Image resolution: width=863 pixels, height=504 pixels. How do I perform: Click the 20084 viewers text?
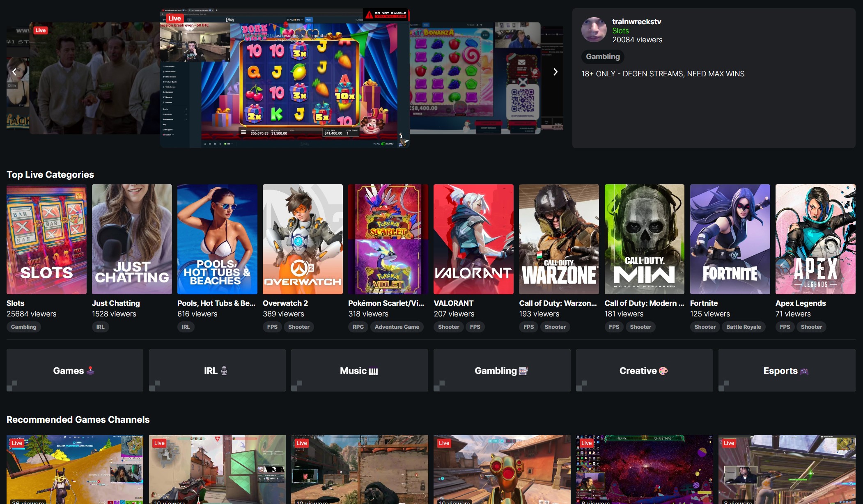pyautogui.click(x=637, y=40)
